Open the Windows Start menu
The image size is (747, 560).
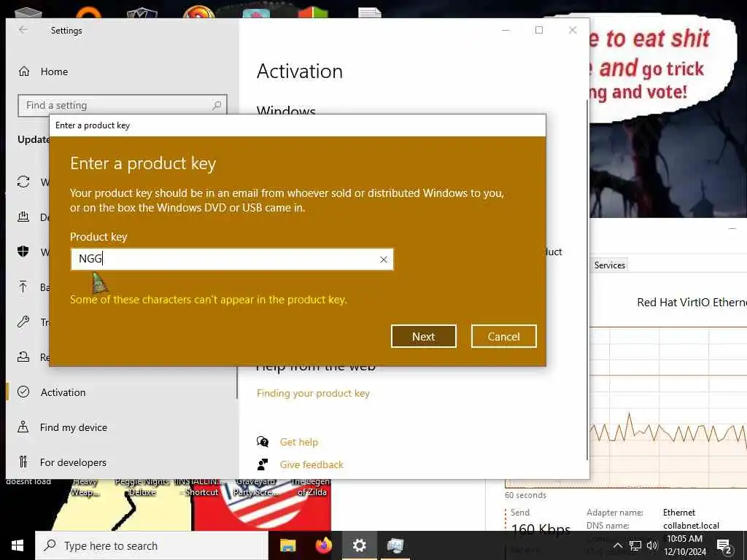[x=18, y=545]
